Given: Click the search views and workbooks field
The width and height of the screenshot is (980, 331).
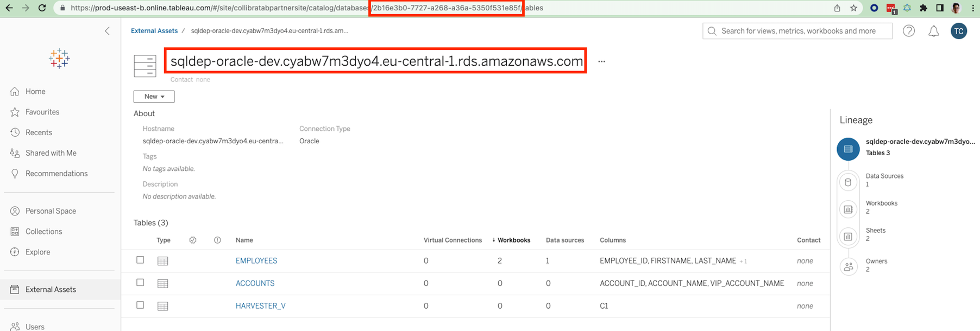Looking at the screenshot, I should pos(799,31).
